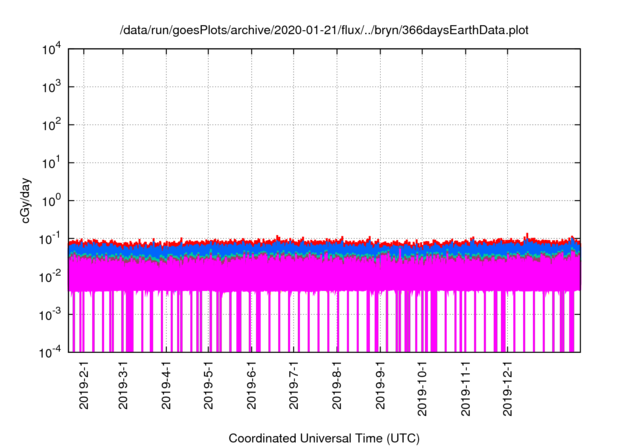Viewport: 640px width, 448px height.
Task: Click the 2019-9-1 date tick label
Action: [380, 385]
